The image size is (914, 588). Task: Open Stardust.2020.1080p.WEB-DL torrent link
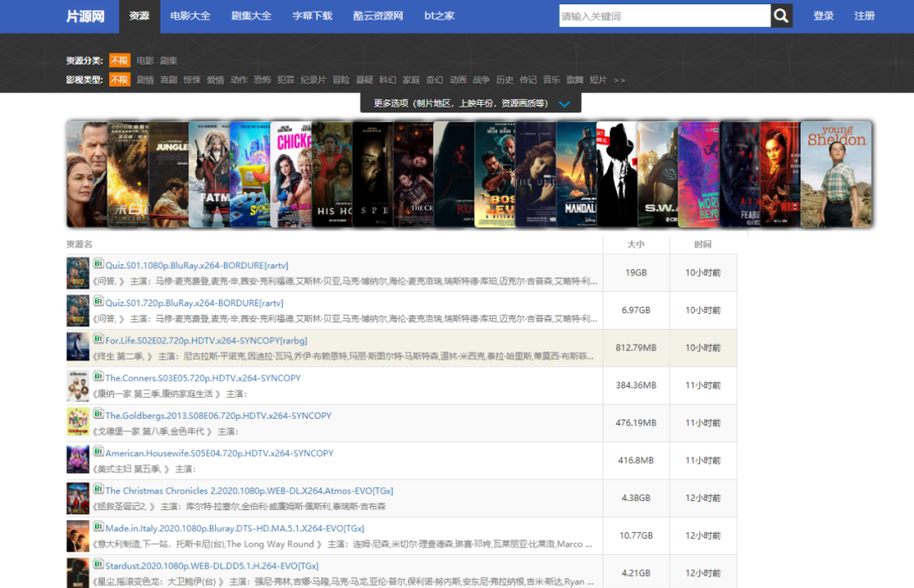212,565
